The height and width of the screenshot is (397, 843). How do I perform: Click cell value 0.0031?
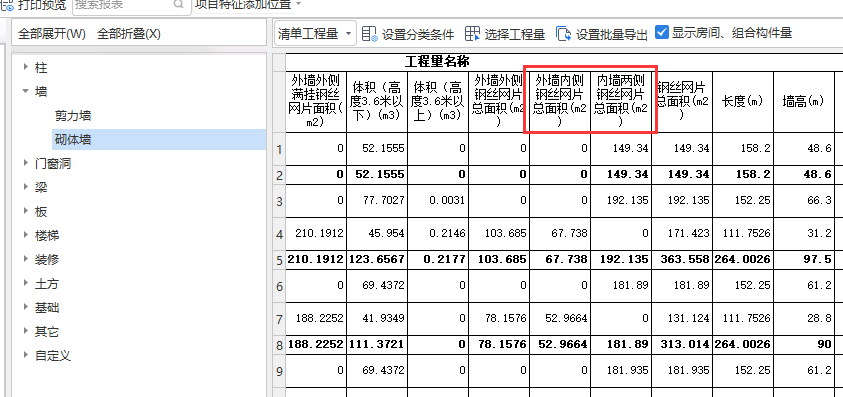pyautogui.click(x=446, y=201)
